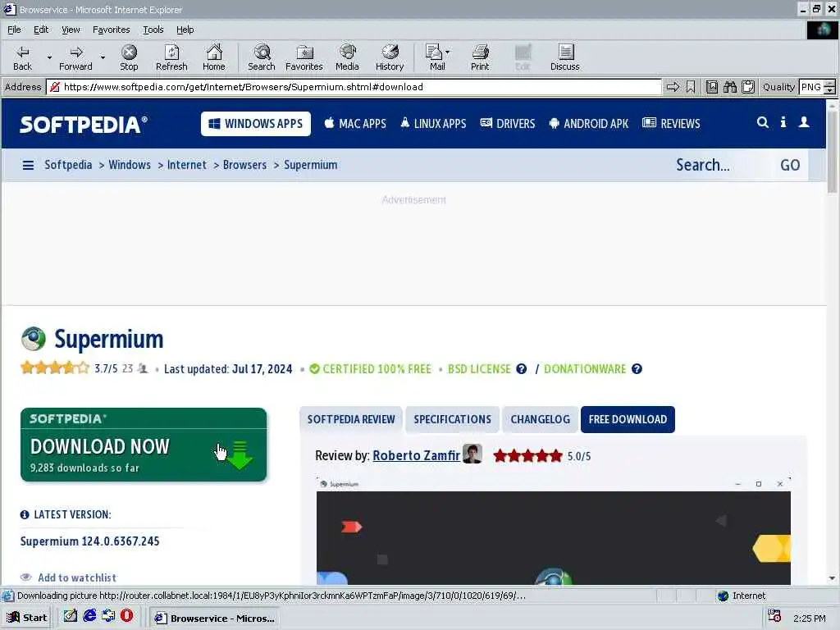
Task: Show the History pane
Action: (x=390, y=58)
